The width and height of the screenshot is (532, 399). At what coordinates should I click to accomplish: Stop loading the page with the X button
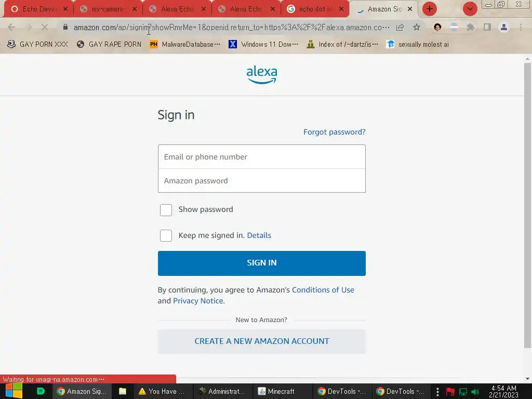pos(45,27)
